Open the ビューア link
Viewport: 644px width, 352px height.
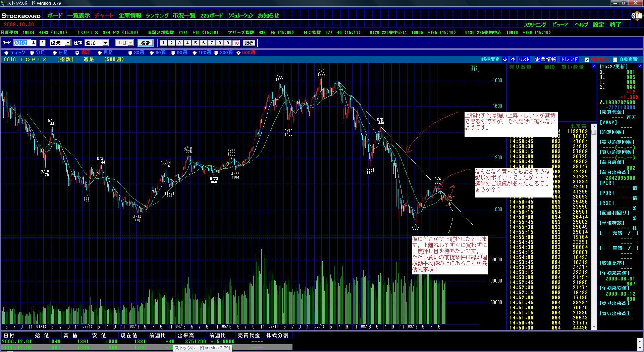[x=560, y=25]
